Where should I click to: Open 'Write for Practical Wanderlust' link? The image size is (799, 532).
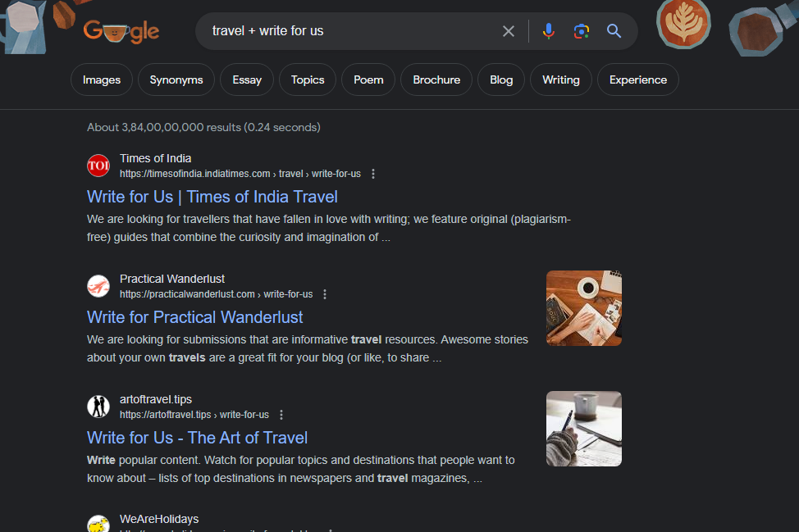coord(194,318)
